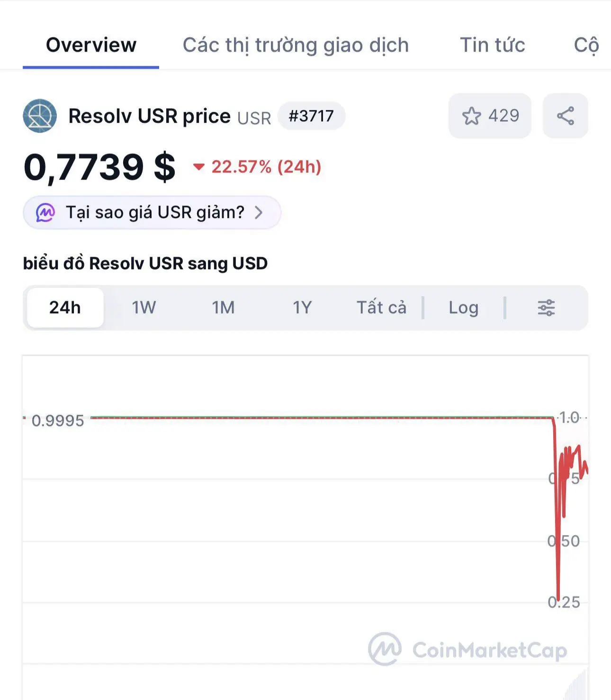The image size is (611, 700).
Task: Choose the 1Y chart range
Action: 302,308
